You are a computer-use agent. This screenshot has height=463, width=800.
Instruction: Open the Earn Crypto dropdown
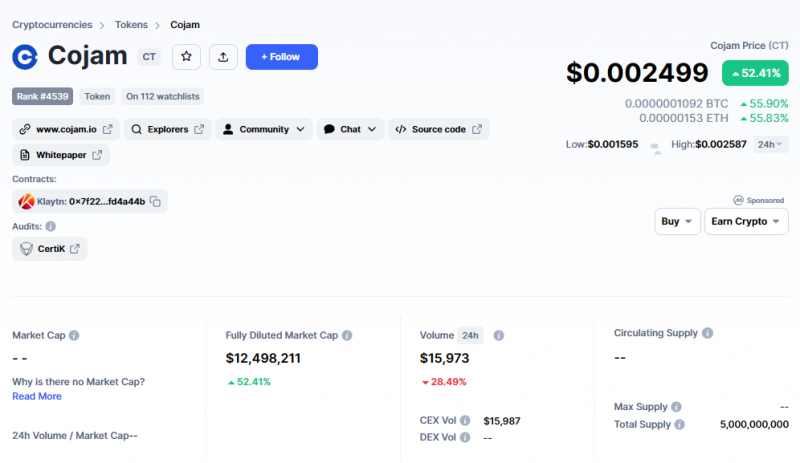(x=746, y=221)
